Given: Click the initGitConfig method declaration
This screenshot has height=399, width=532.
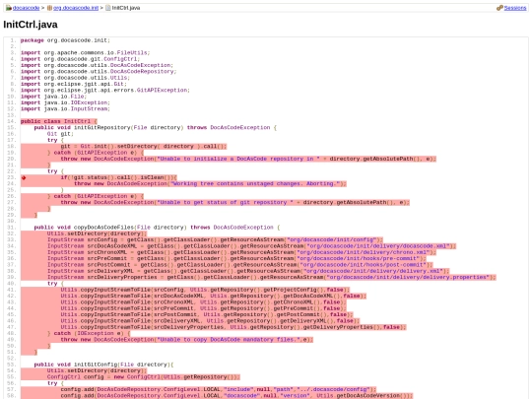Looking at the screenshot, I should click(103, 365).
